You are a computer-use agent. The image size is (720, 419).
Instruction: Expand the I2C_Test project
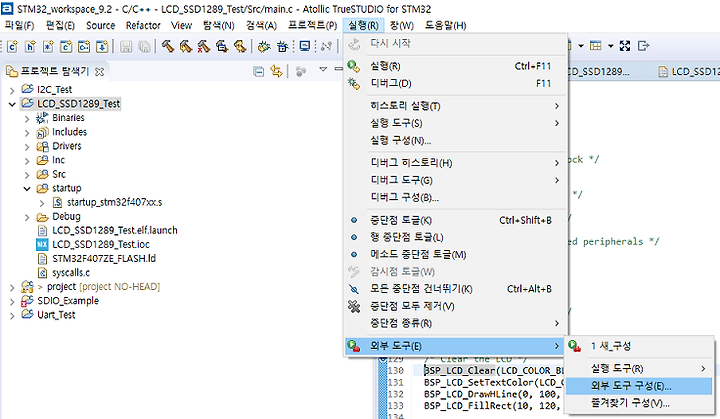12,90
